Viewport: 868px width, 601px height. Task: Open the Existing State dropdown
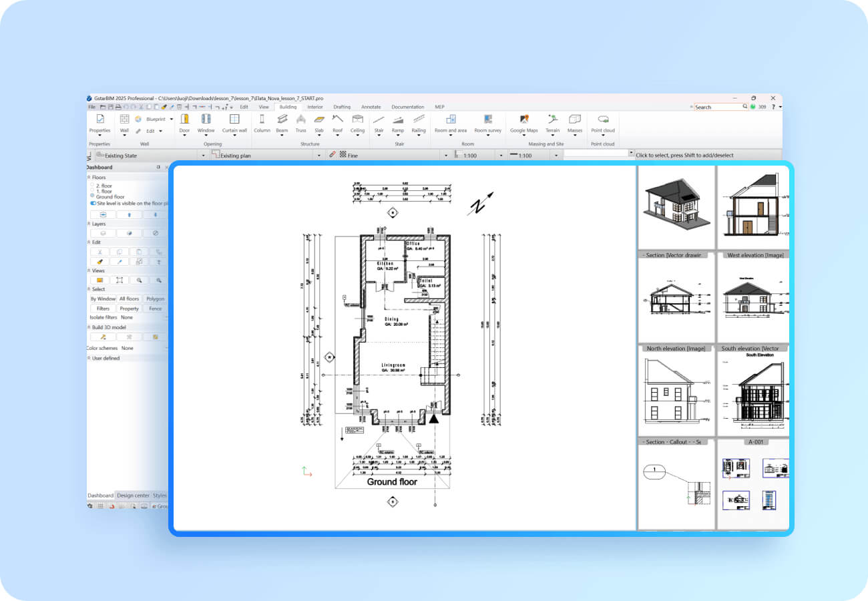click(203, 156)
